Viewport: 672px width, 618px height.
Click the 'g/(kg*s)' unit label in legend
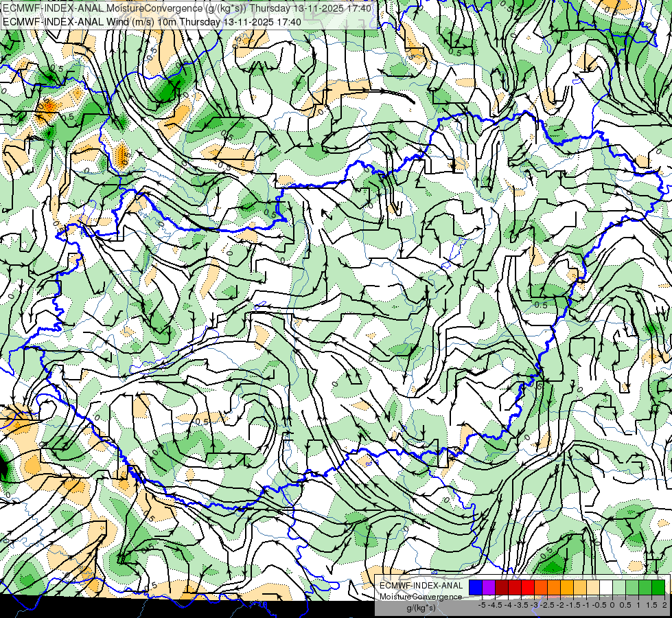click(x=421, y=608)
